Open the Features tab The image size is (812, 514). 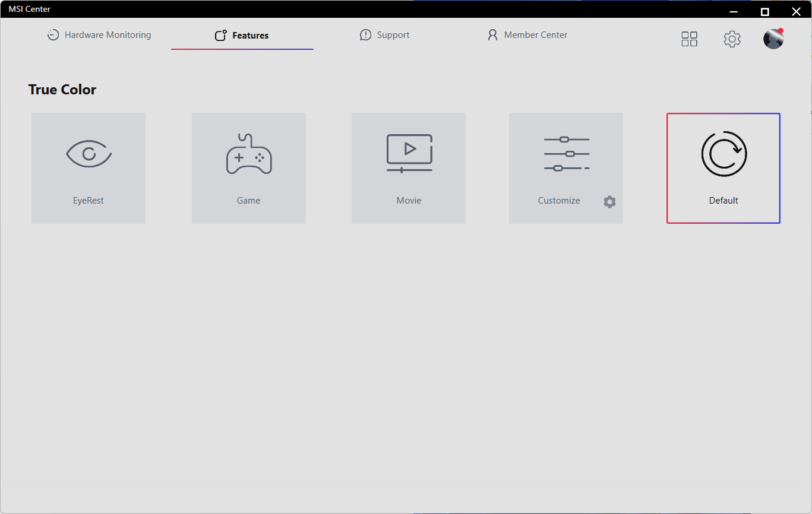pyautogui.click(x=242, y=36)
